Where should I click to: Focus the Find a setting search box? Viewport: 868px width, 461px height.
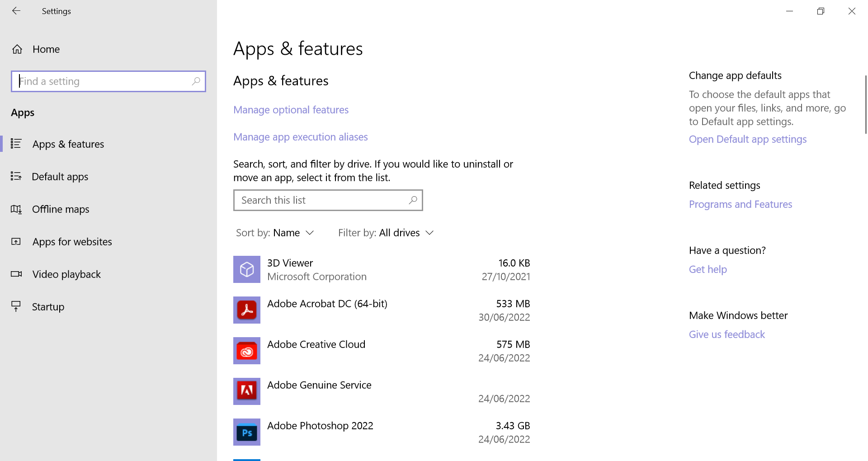tap(108, 81)
